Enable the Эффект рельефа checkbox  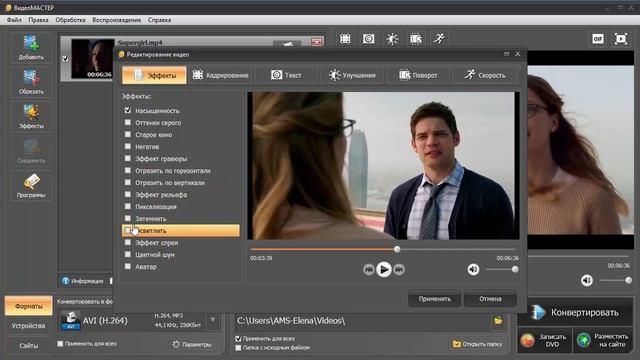128,194
